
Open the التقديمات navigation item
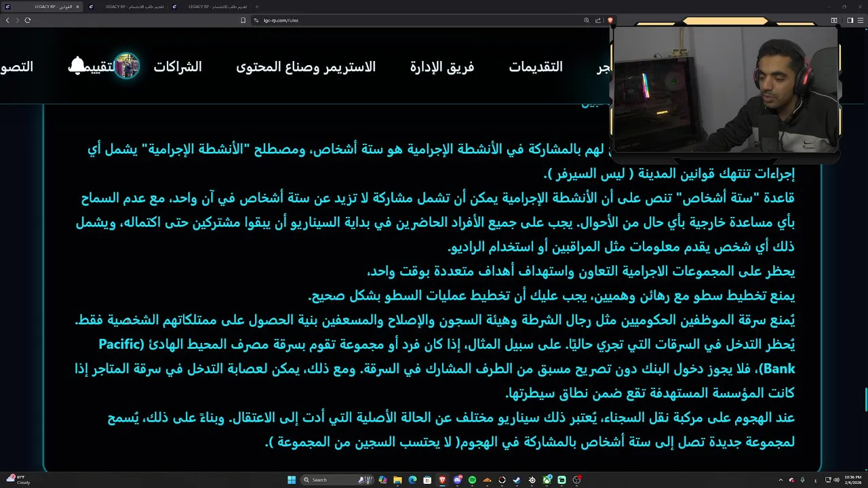click(x=536, y=66)
